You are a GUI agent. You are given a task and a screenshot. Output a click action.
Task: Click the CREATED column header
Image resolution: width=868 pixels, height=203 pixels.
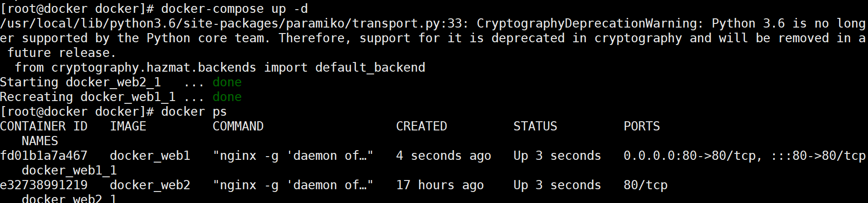point(422,126)
